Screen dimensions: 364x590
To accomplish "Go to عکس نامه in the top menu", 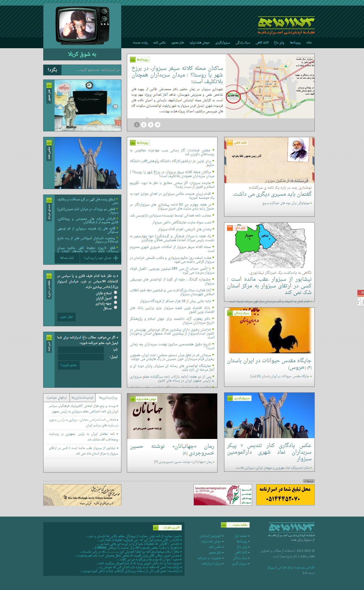I will click(160, 42).
